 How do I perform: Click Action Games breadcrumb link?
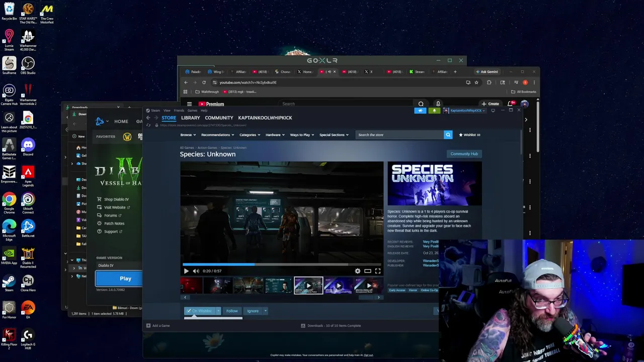207,148
